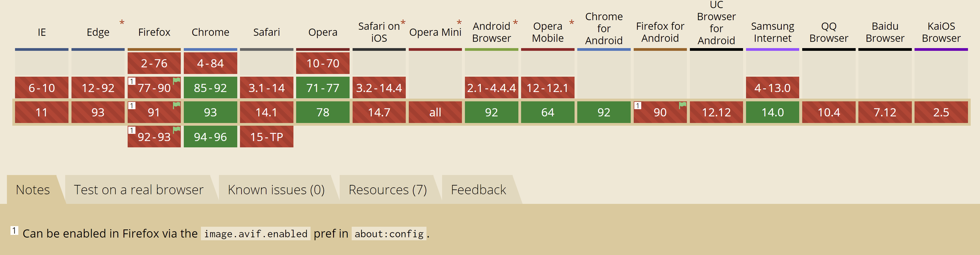Select the Opera Mini "all" cell

435,112
